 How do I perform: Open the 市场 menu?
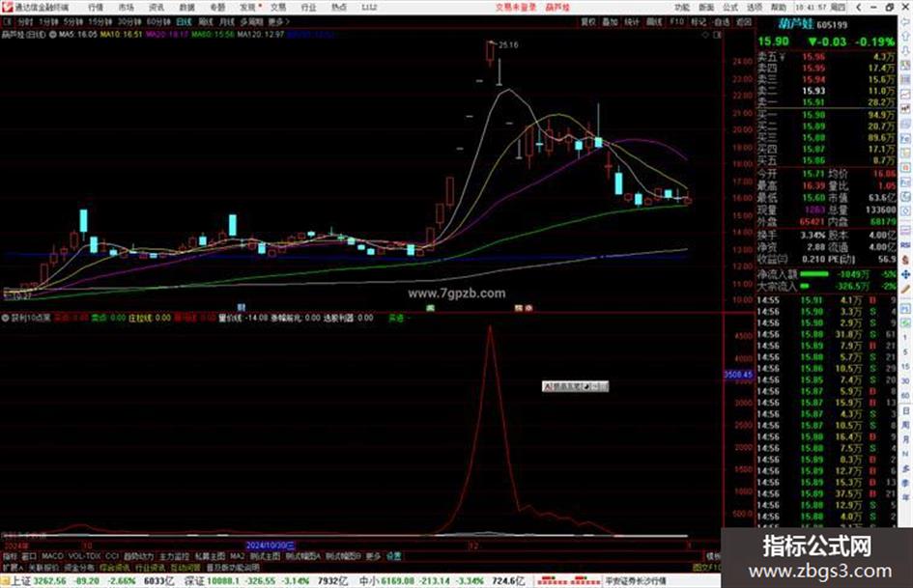tap(126, 7)
